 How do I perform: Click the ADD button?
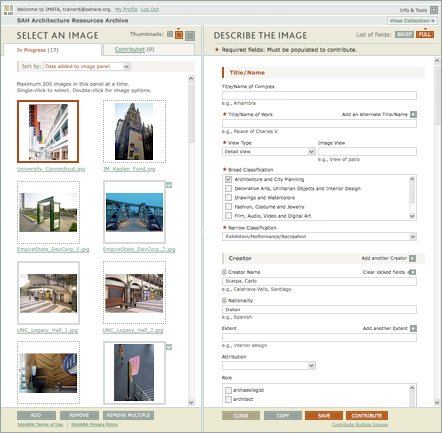(x=36, y=415)
